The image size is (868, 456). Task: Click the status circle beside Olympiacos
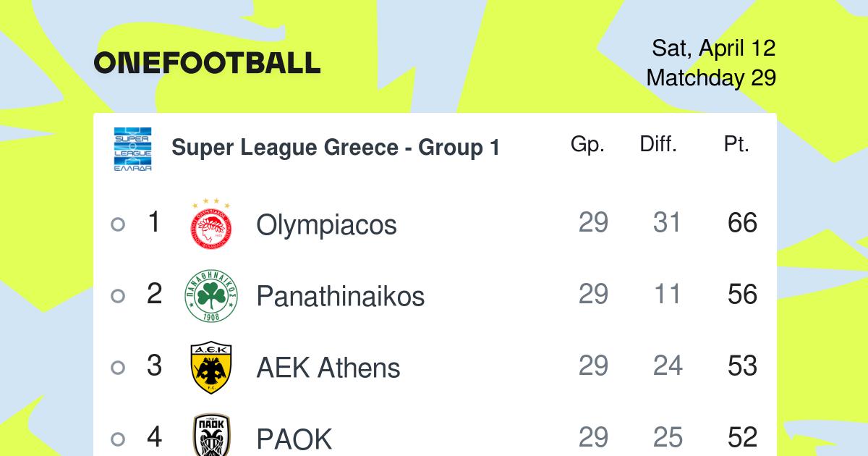click(118, 224)
